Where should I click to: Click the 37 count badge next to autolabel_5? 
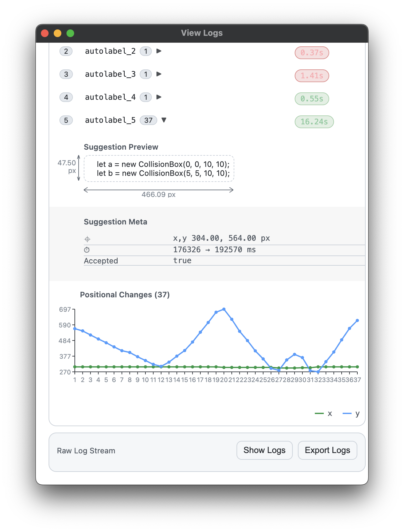point(148,120)
